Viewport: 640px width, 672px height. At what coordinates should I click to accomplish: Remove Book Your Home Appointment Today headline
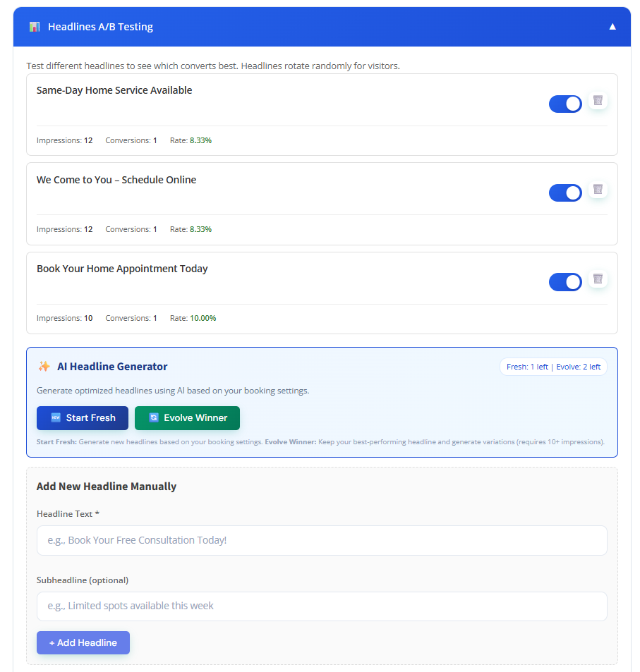(x=598, y=279)
